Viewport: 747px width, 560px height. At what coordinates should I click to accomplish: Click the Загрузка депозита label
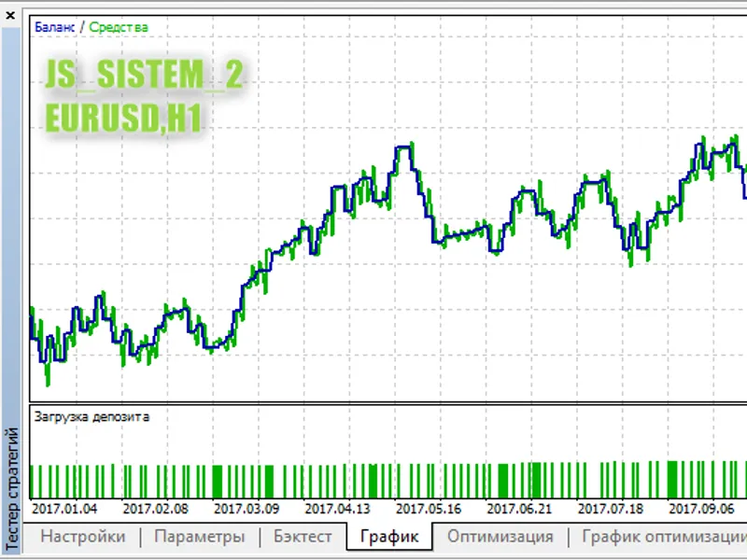(x=92, y=416)
